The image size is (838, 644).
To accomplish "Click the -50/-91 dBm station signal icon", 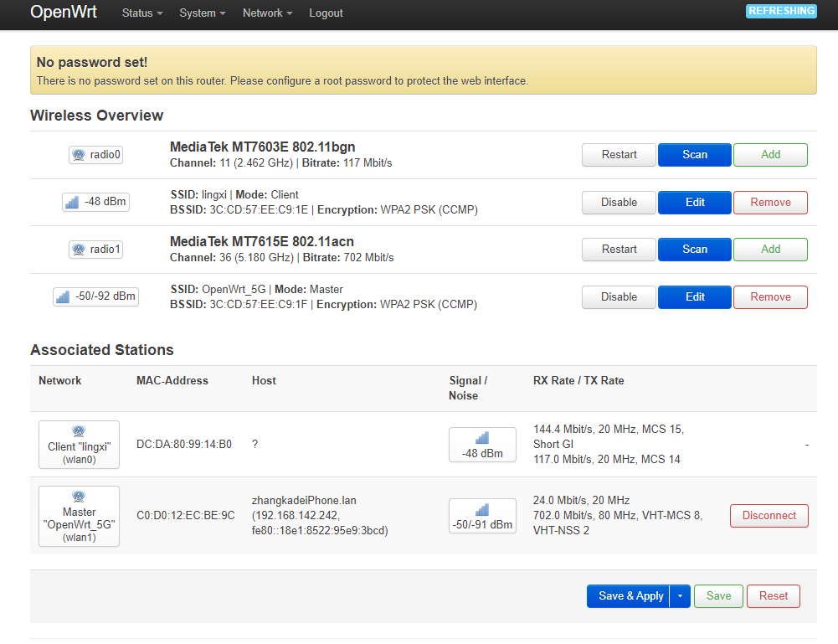I will (x=482, y=516).
